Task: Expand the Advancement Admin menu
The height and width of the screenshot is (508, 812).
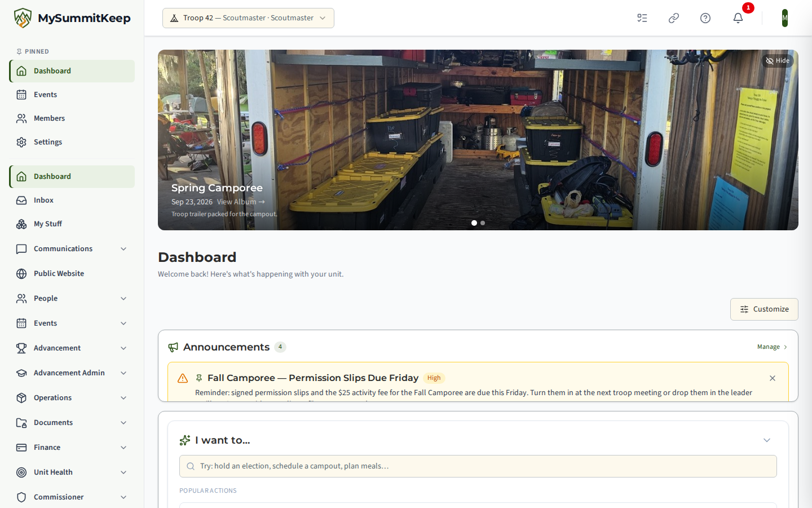Action: (x=72, y=373)
